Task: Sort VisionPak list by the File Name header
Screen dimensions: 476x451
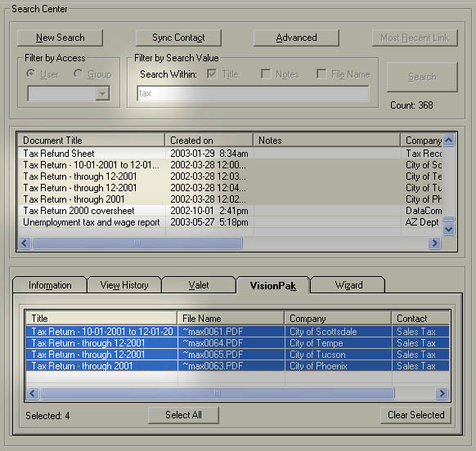Action: point(231,319)
